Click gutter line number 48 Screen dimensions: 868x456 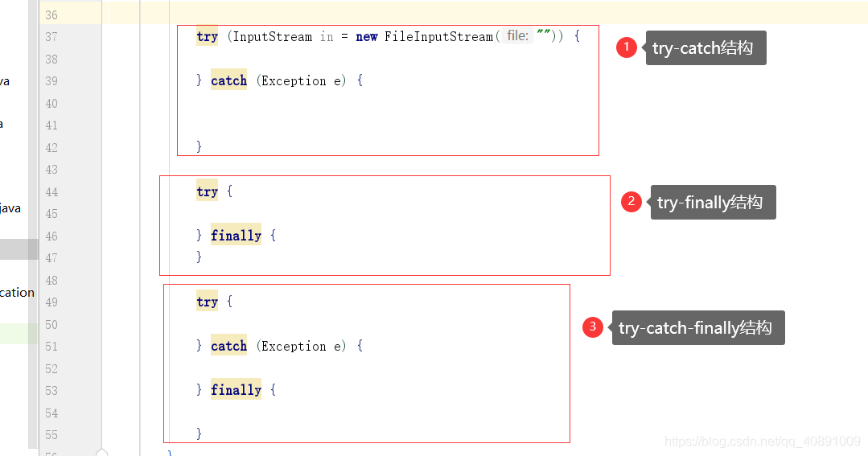coord(51,281)
